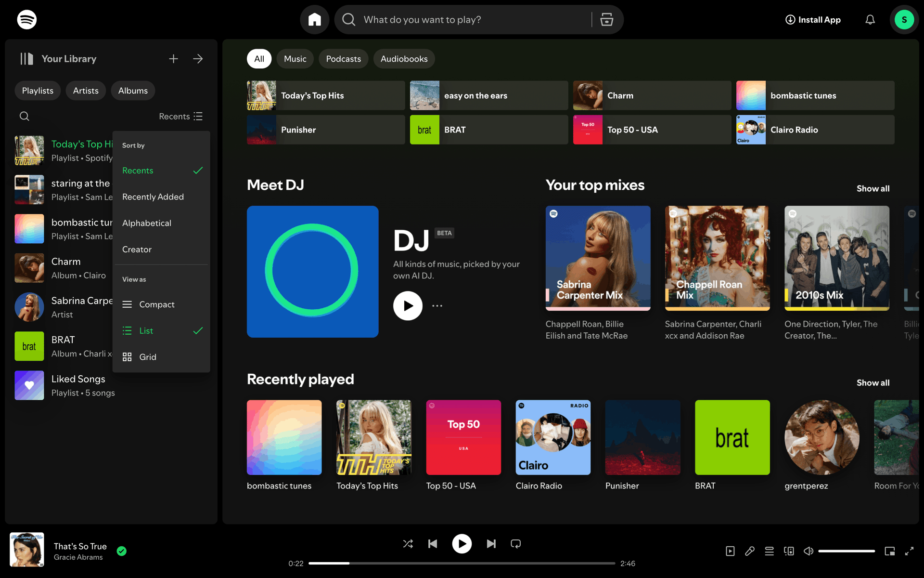Viewport: 924px width, 578px height.
Task: Toggle repeat mode
Action: click(x=516, y=544)
